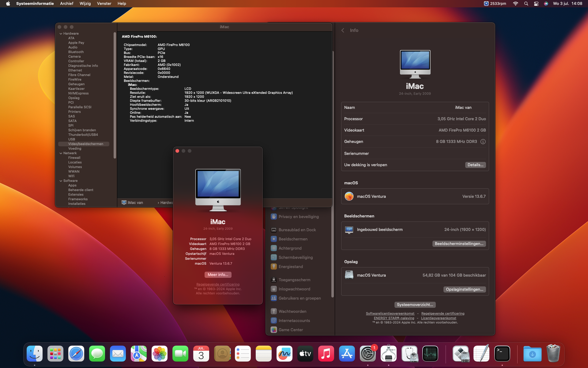Image resolution: width=588 pixels, height=368 pixels.
Task: Select Firewall under Netwerk
Action: pos(74,158)
